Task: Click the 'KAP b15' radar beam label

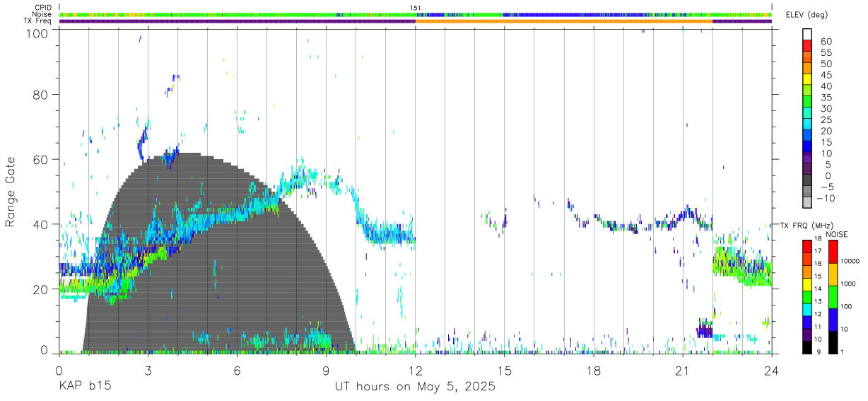Action: (x=84, y=387)
